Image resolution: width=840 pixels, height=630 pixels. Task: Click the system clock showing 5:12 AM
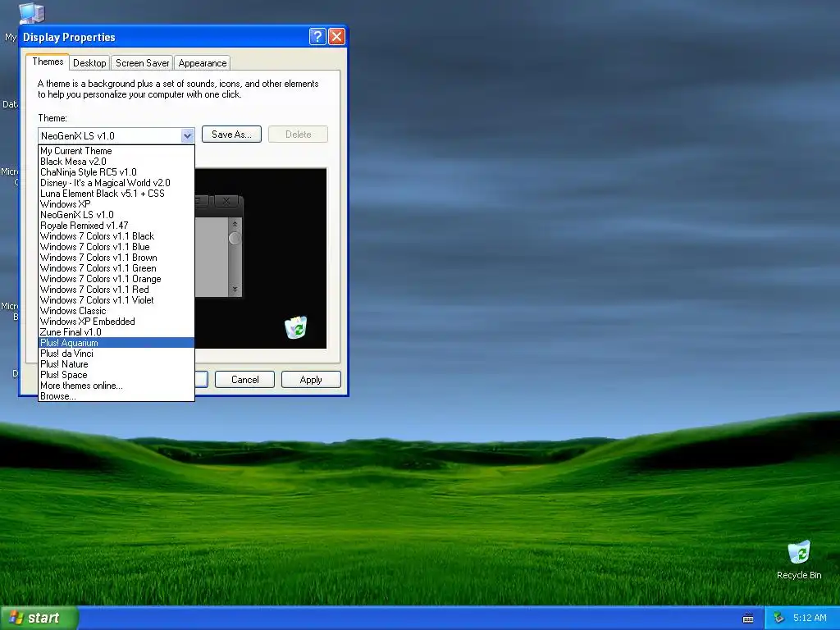(x=810, y=618)
